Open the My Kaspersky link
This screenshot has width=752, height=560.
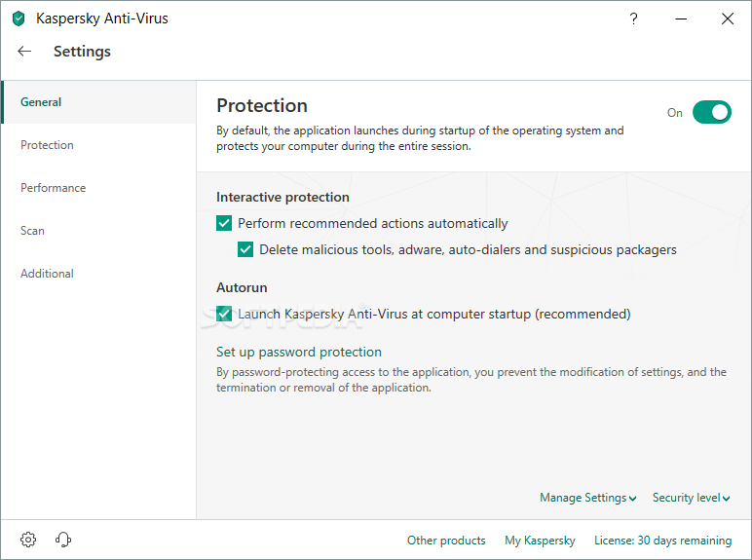(x=540, y=541)
